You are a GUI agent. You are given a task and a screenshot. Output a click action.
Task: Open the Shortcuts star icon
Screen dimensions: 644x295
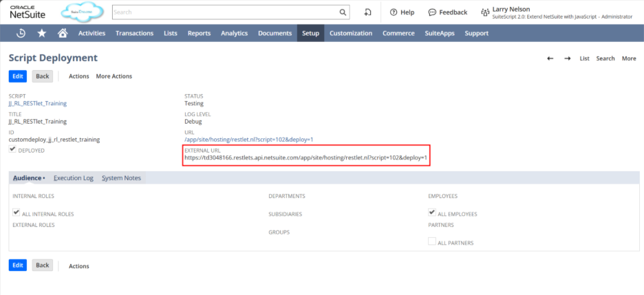tap(42, 33)
